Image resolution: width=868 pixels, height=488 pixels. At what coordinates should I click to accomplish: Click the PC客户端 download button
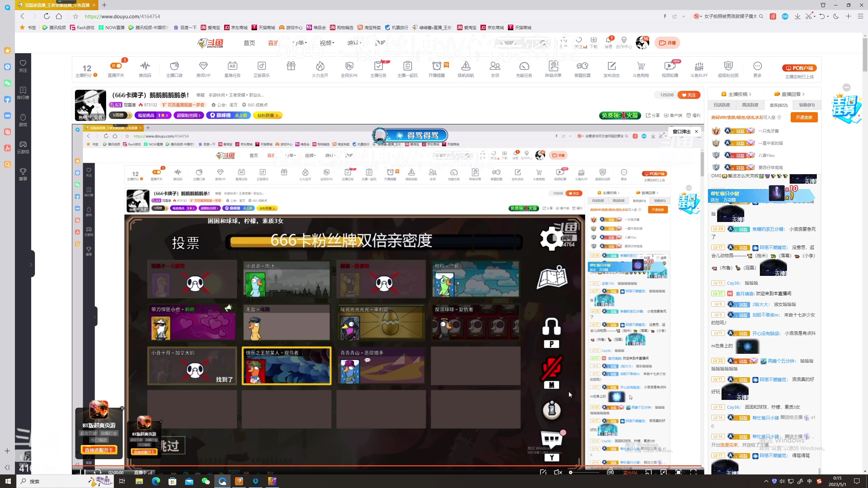click(800, 68)
